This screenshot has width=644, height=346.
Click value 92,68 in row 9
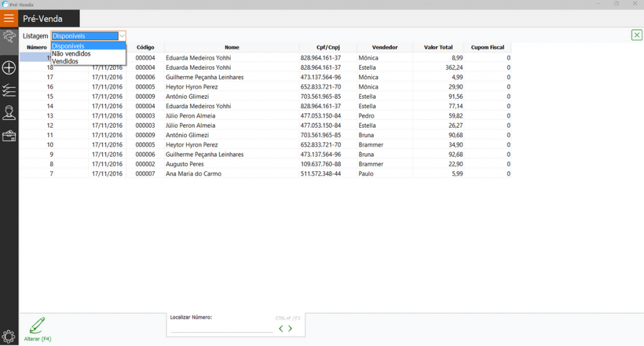pos(455,155)
